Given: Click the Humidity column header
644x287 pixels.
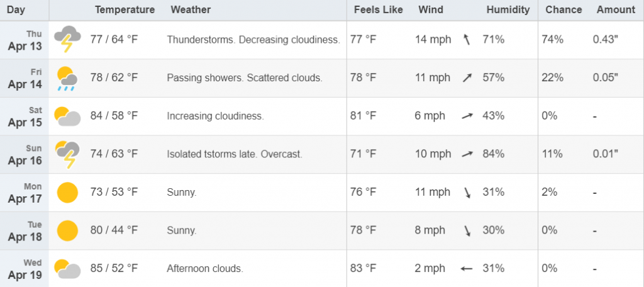Looking at the screenshot, I should point(508,10).
